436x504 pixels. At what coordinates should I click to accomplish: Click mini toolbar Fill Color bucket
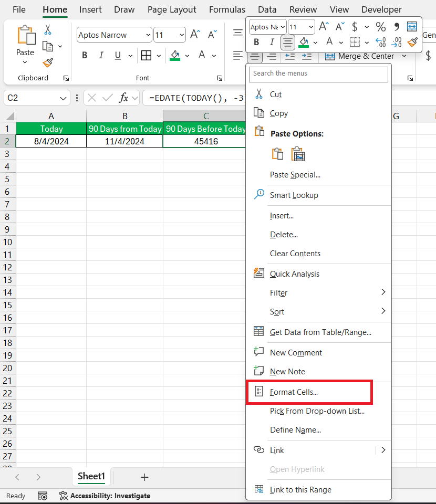tap(304, 42)
